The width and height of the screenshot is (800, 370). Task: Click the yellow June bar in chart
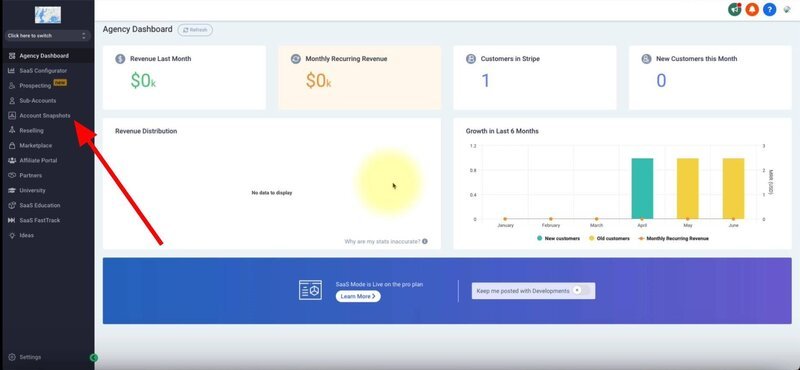[x=733, y=188]
